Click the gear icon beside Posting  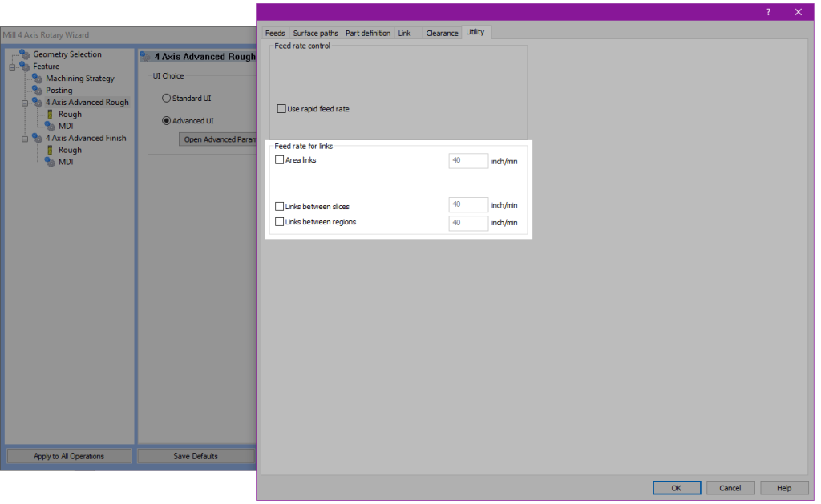click(x=38, y=90)
